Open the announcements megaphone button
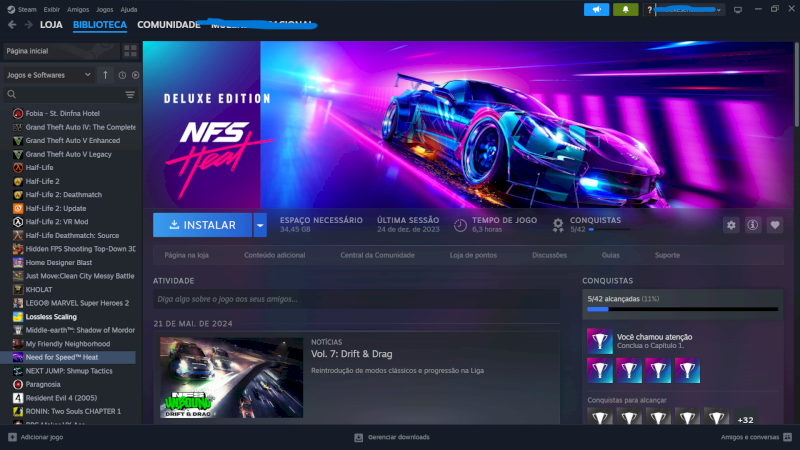 596,9
